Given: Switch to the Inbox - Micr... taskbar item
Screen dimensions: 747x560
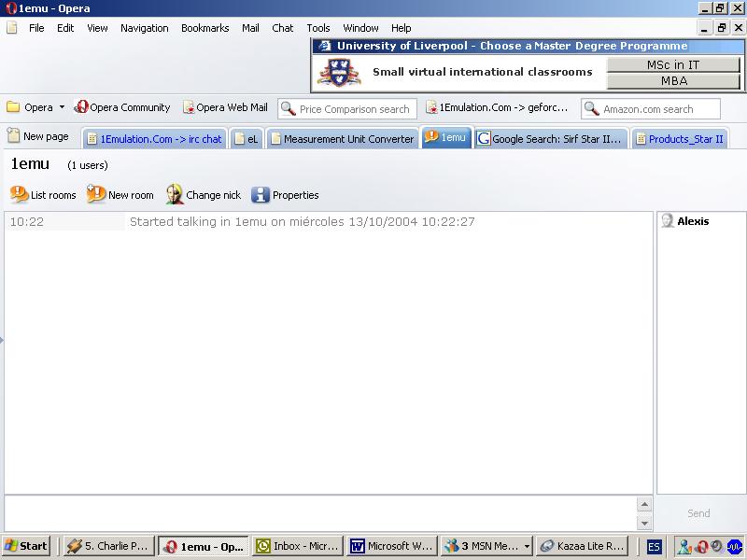Looking at the screenshot, I should (x=298, y=546).
